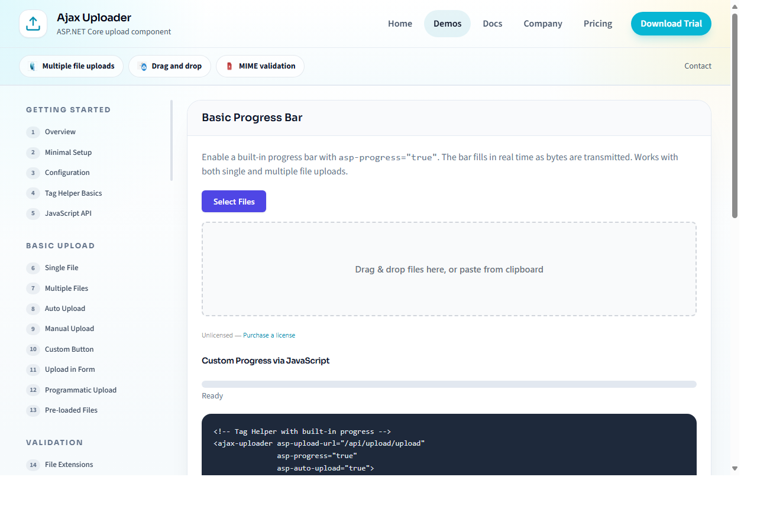Open Tag Helper Basics in the sidebar

tap(73, 193)
